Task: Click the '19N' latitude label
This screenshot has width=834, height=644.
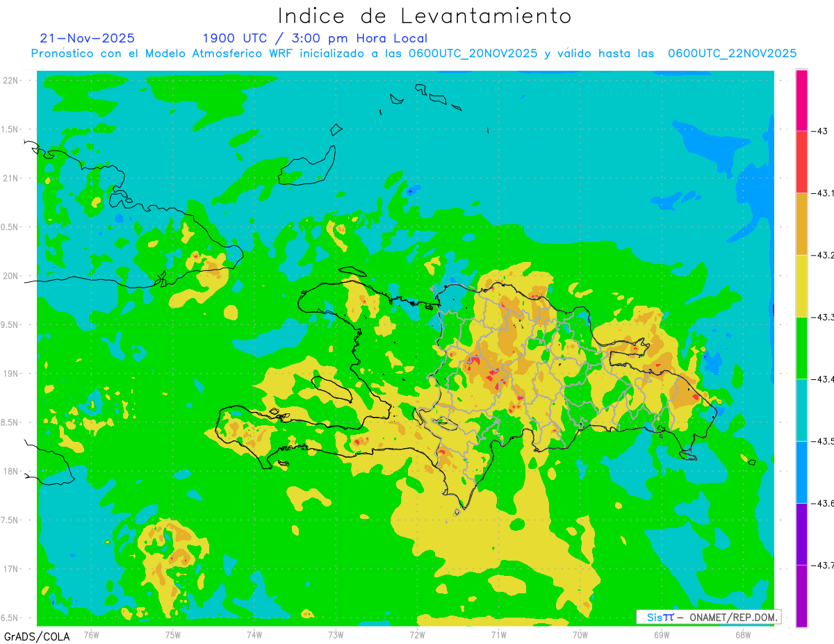Action: 10,374
